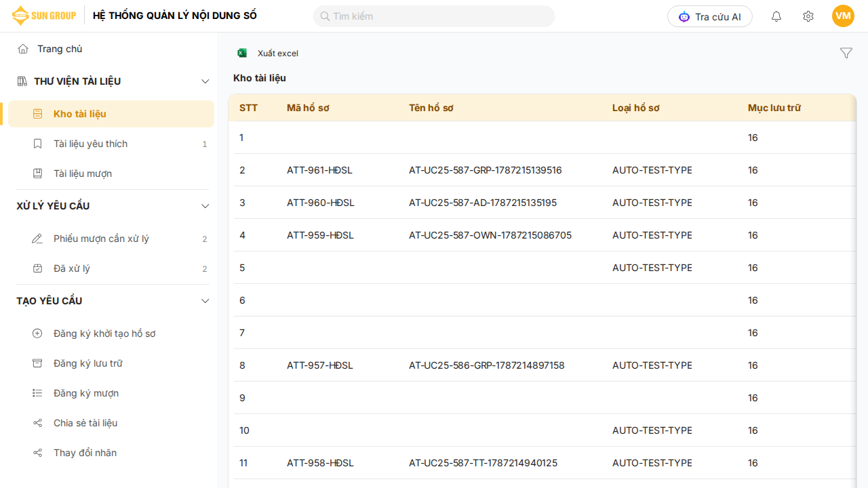The image size is (868, 488).
Task: Collapse the THƯ VIỆN TÀI LIỆU section chevron
Action: coord(205,81)
